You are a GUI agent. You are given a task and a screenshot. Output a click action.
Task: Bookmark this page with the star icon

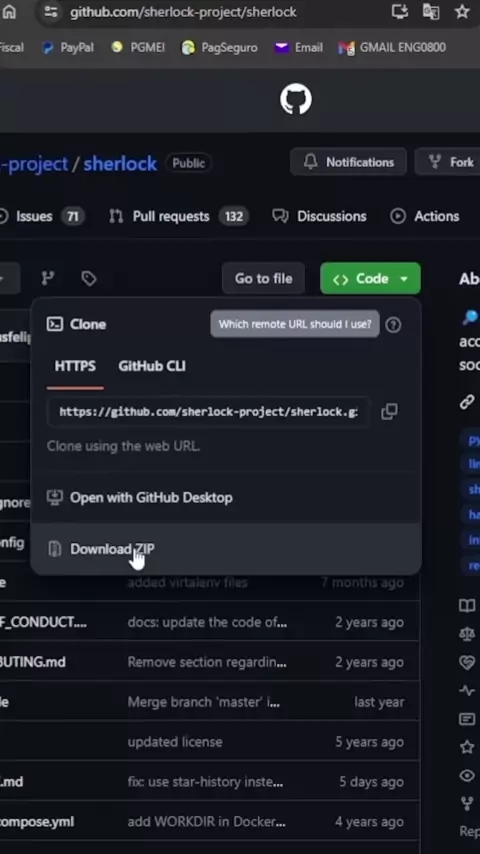(462, 11)
